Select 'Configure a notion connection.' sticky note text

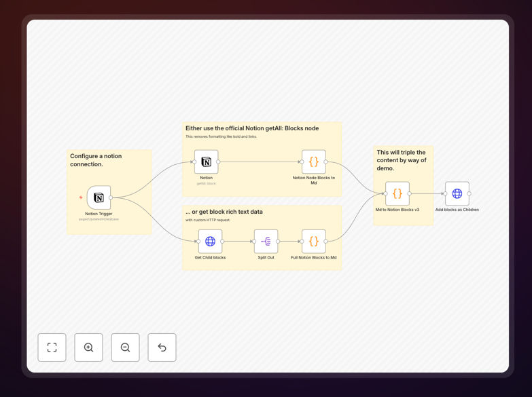[96, 160]
